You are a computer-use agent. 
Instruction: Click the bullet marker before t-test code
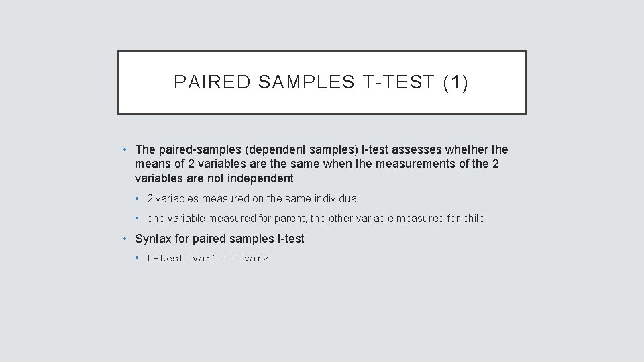point(137,257)
